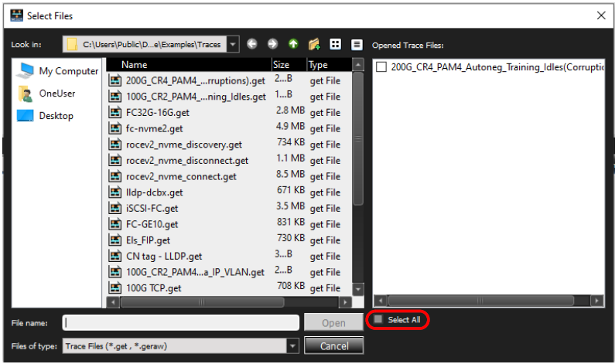Image resolution: width=615 pixels, height=364 pixels.
Task: Switch to icon grid view
Action: click(335, 44)
